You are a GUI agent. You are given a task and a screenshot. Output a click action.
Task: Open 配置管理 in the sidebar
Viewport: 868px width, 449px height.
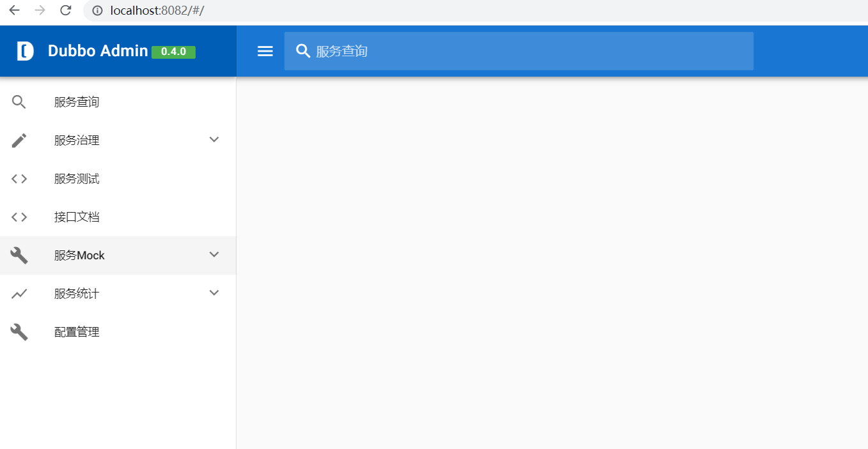click(x=118, y=332)
